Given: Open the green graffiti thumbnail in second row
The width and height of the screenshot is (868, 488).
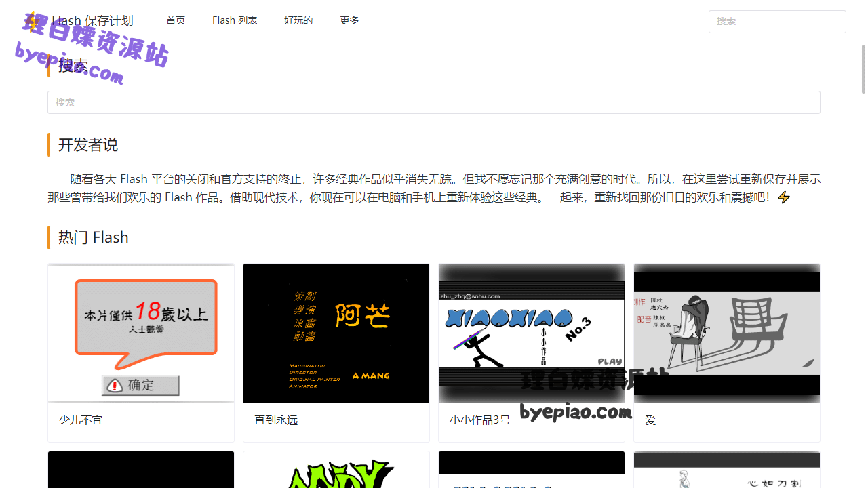Looking at the screenshot, I should coord(336,470).
